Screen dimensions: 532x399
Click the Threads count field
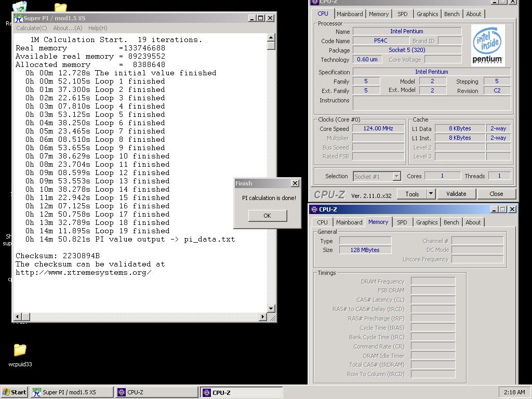point(499,176)
